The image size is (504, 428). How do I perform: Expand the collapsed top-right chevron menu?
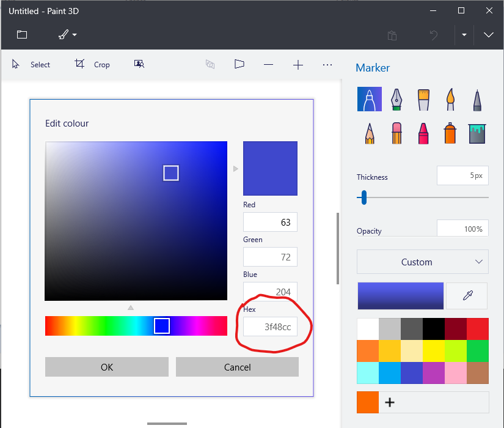tap(489, 35)
